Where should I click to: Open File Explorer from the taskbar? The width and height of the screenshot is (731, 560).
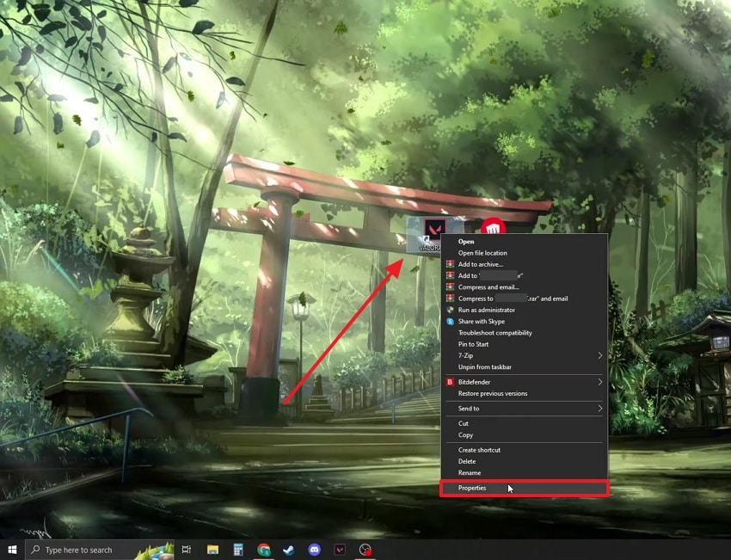pos(212,550)
